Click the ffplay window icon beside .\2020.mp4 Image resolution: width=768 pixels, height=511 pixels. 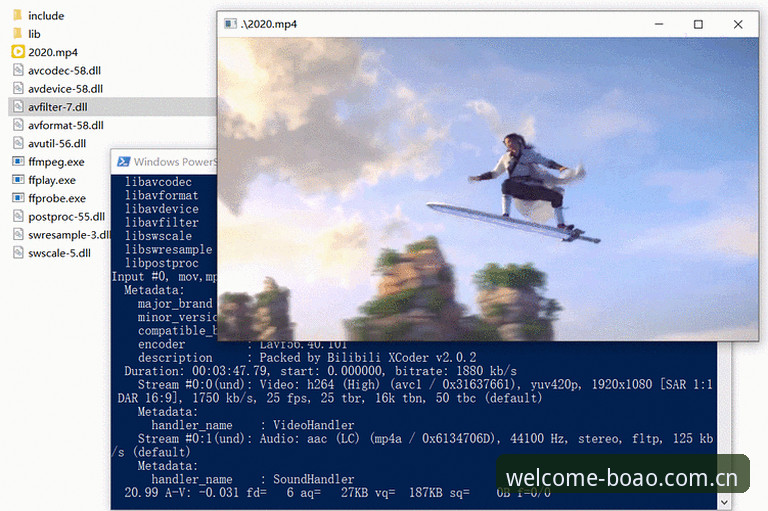(x=230, y=24)
